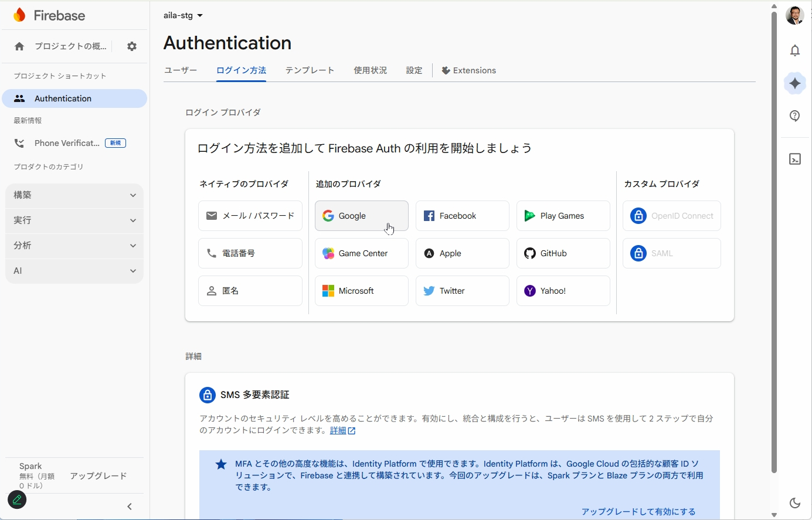The height and width of the screenshot is (520, 812).
Task: Click the Firebase flame logo
Action: click(19, 15)
